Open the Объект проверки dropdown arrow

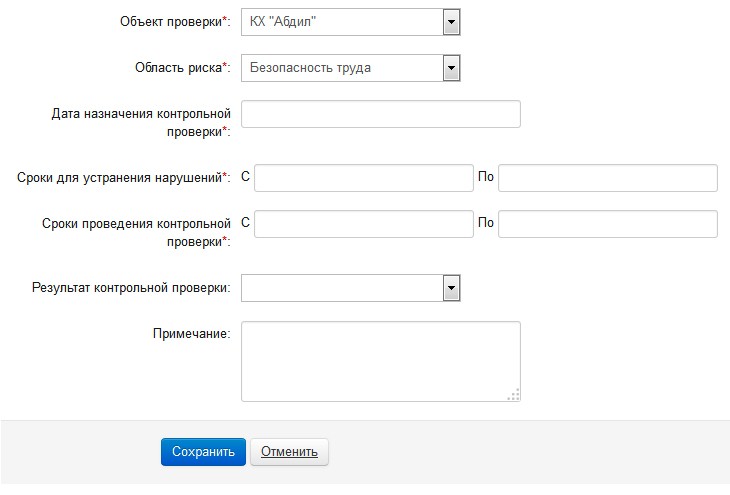451,22
